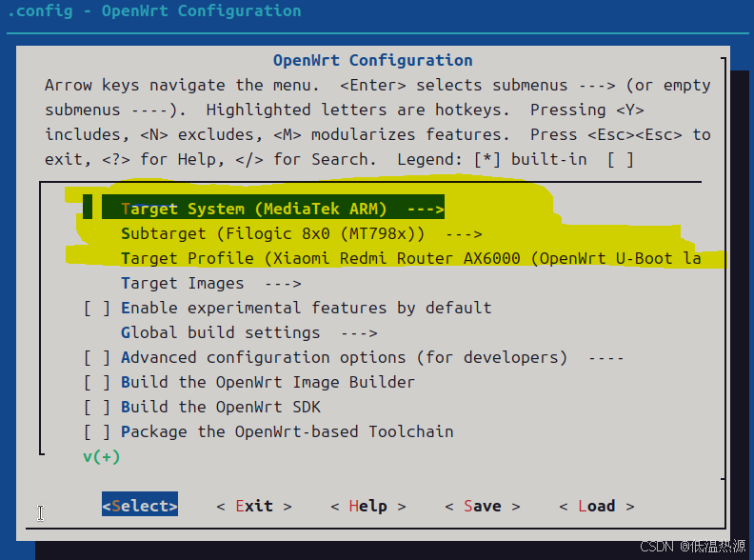Check the Advanced configuration options box

click(96, 357)
